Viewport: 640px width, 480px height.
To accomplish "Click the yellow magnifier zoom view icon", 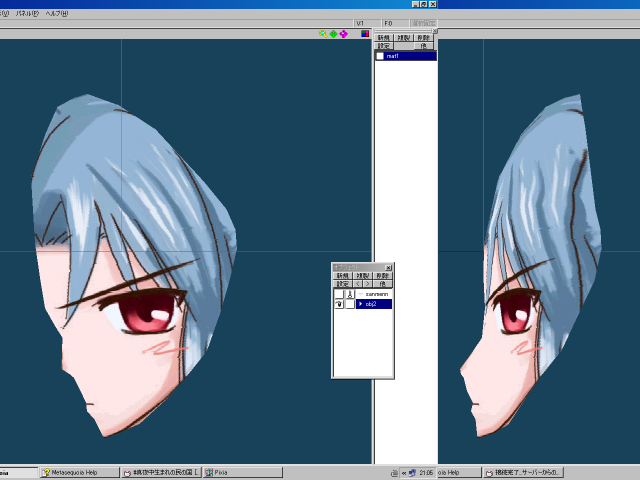I will [323, 34].
